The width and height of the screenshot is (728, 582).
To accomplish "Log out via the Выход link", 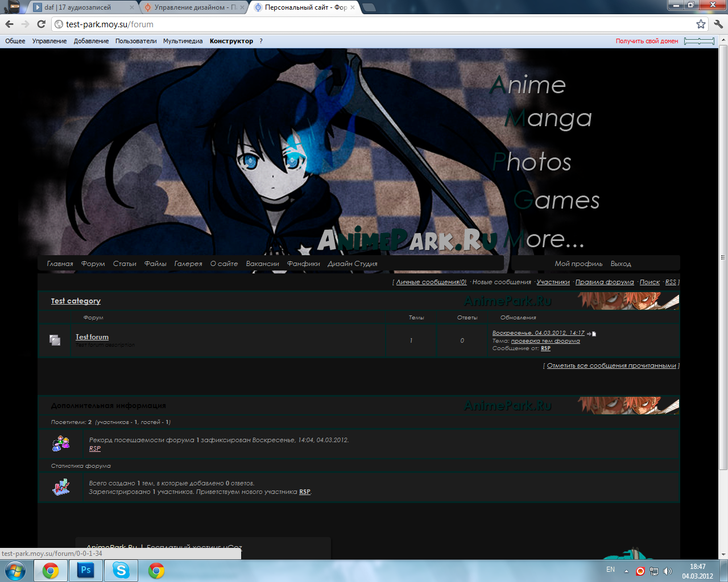I will click(x=621, y=264).
